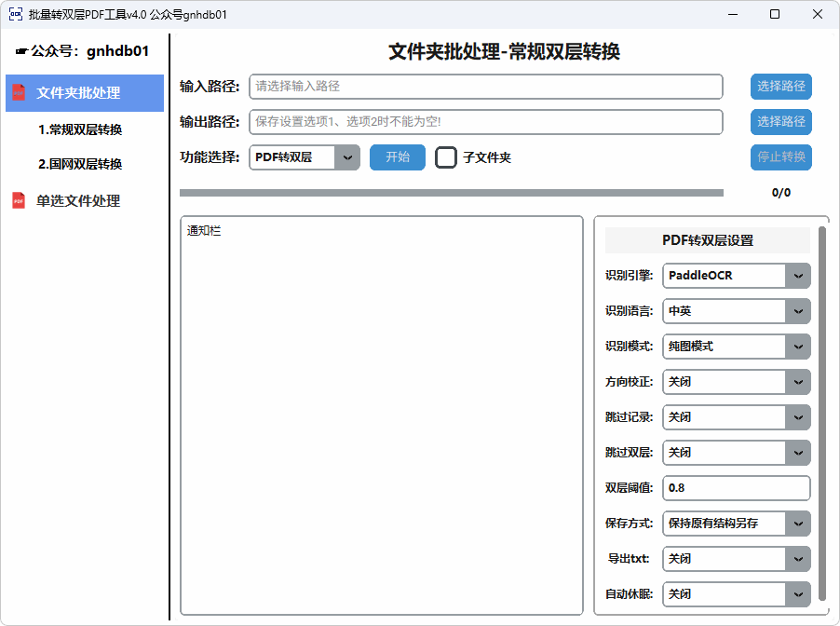Click the 输入路径 input field
The width and height of the screenshot is (840, 626).
point(486,87)
